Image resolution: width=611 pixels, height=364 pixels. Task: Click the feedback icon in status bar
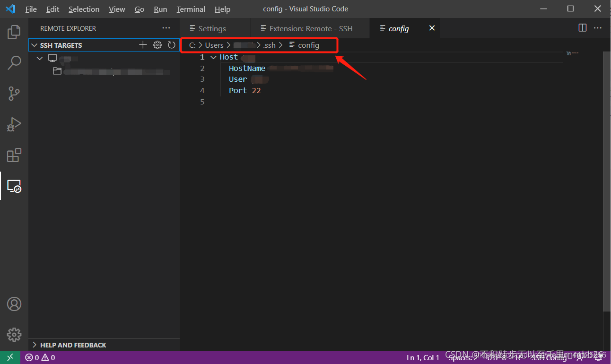pyautogui.click(x=580, y=358)
